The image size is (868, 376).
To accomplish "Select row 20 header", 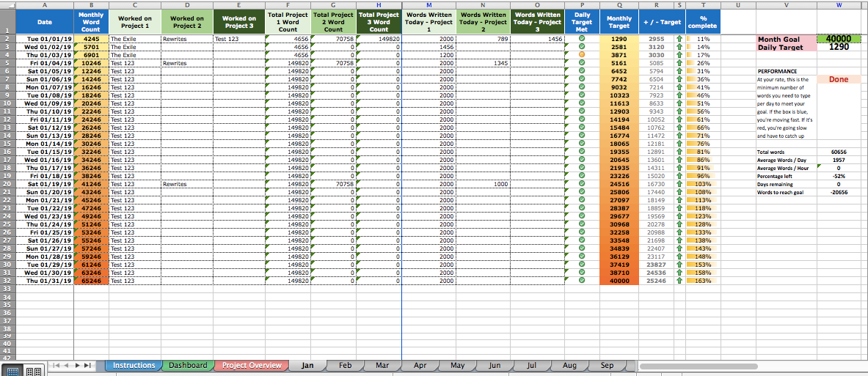I will (x=8, y=184).
